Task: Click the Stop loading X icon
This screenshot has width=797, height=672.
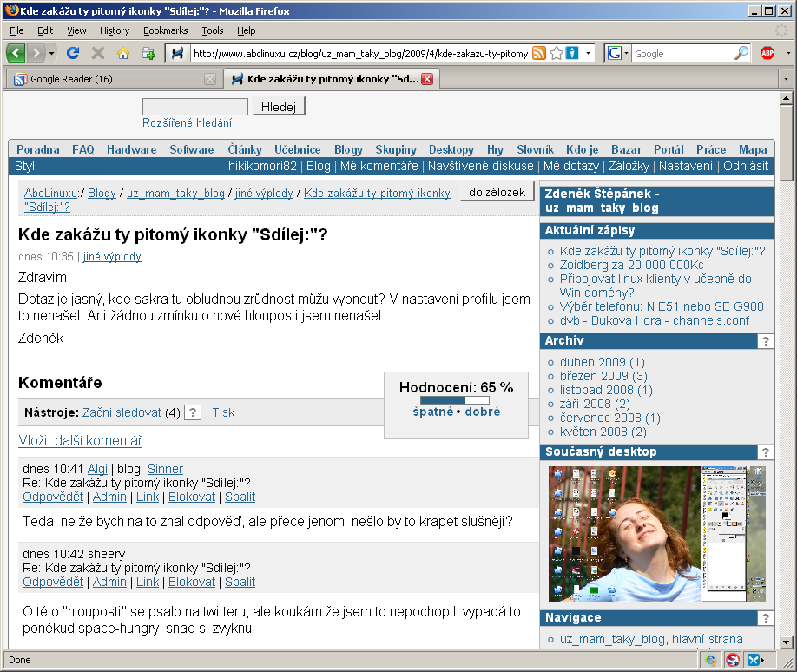Action: (x=97, y=53)
